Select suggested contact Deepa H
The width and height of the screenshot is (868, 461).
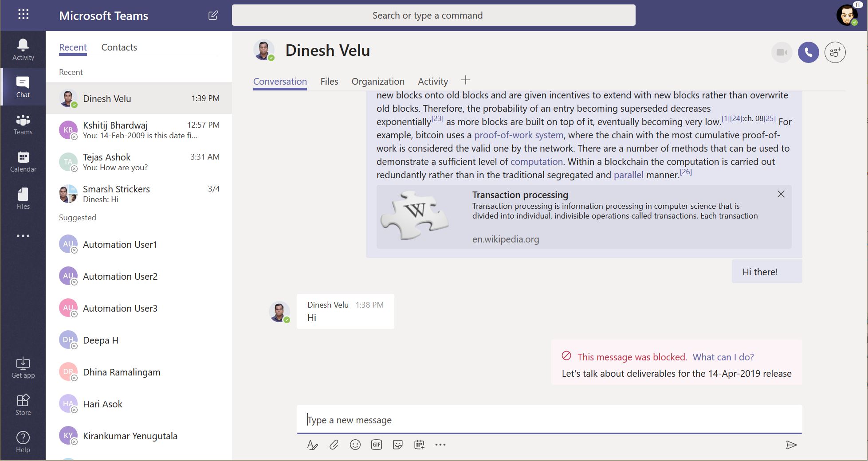[x=139, y=340]
